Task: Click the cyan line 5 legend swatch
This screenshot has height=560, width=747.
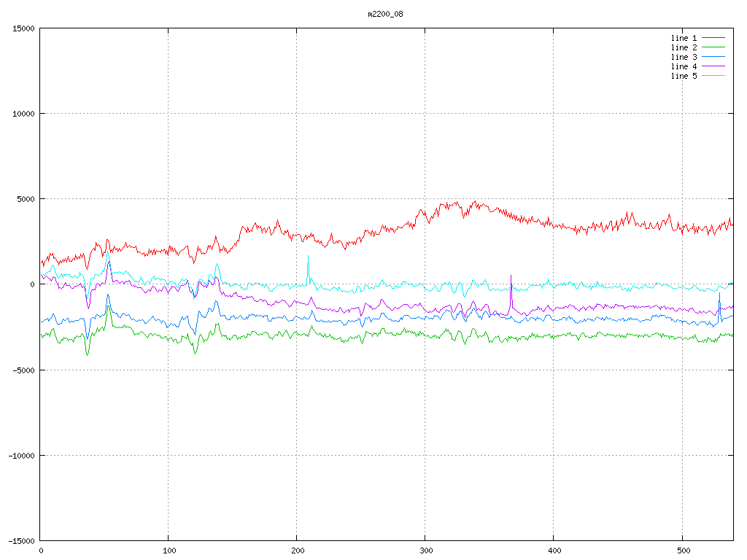Action: click(x=713, y=76)
